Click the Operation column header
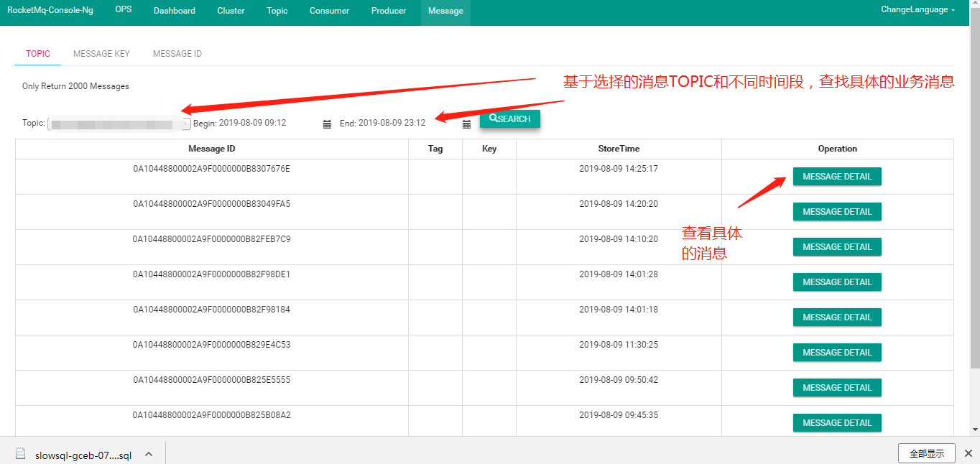Screen dimensions: 980x464 (x=838, y=149)
